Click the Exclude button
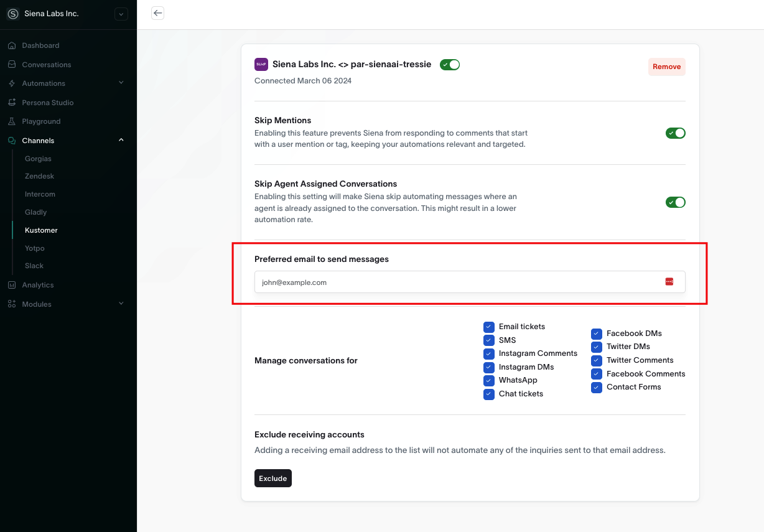Screen dimensions: 764x532 273,478
